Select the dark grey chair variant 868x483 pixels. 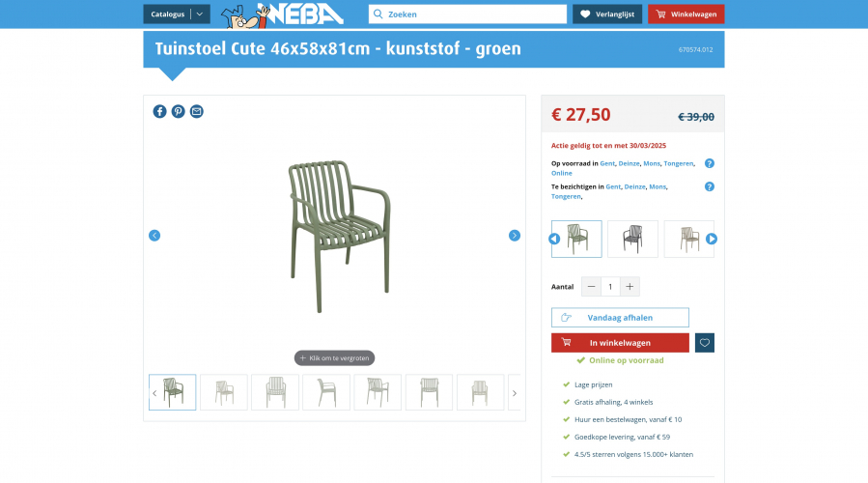pos(632,239)
